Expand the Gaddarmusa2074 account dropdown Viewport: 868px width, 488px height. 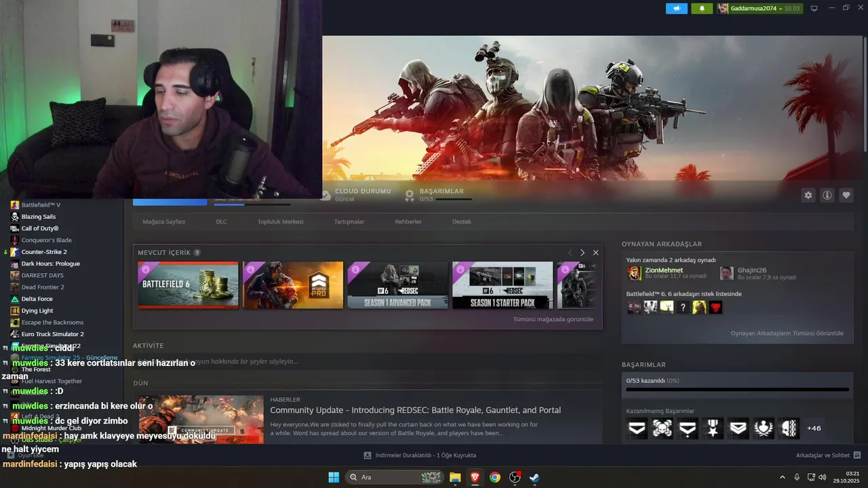(x=759, y=8)
